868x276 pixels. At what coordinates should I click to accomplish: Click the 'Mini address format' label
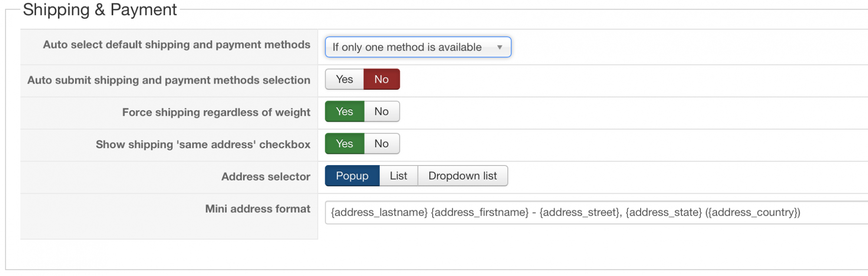[x=258, y=209]
